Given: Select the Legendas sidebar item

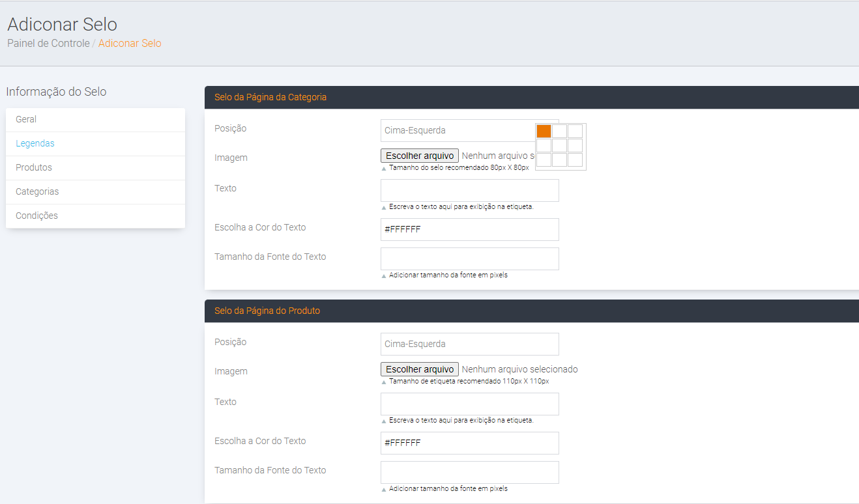Looking at the screenshot, I should [x=95, y=144].
